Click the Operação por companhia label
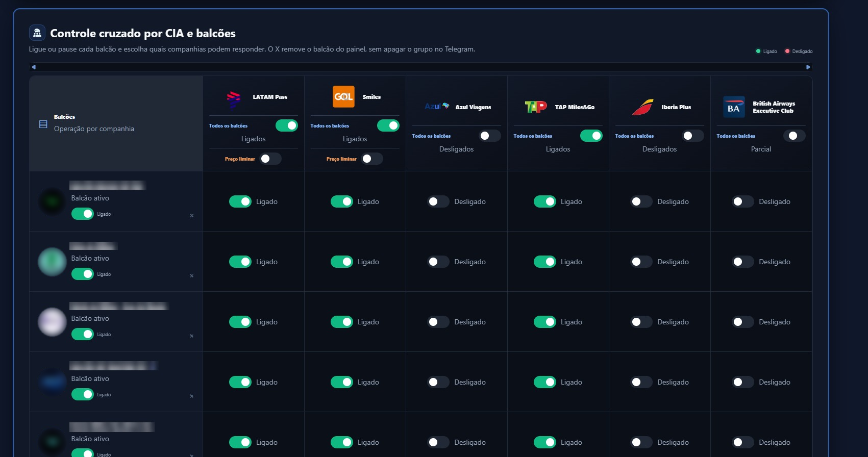 point(94,129)
